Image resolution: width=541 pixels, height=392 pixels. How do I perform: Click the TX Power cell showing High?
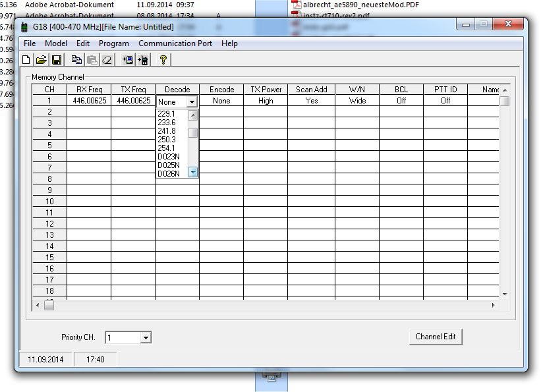point(266,101)
